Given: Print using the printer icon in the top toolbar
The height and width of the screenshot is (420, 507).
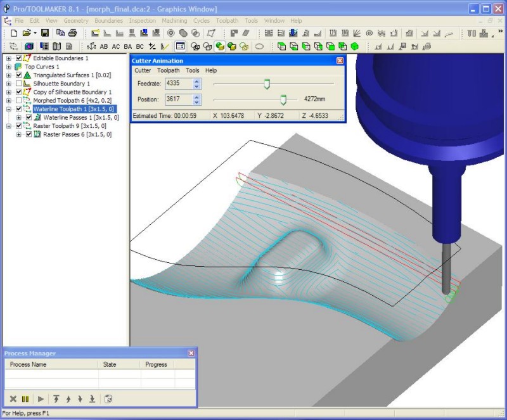Looking at the screenshot, I should tap(73, 33).
